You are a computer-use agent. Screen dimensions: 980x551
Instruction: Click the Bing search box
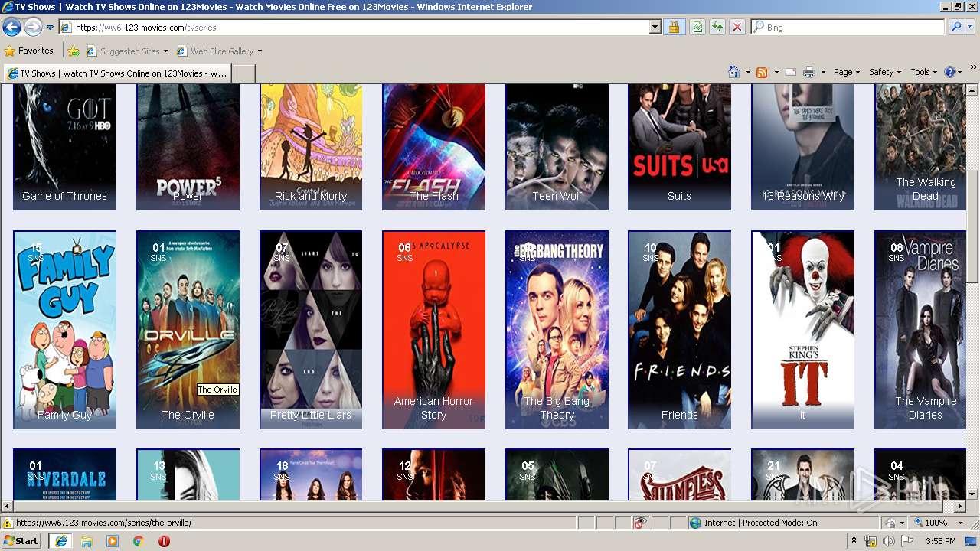[x=848, y=28]
